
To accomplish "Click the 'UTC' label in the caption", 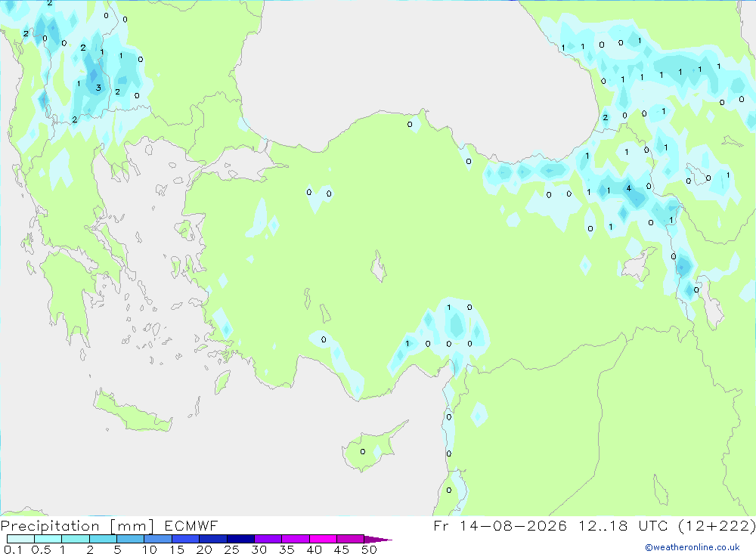I will pos(653,525).
